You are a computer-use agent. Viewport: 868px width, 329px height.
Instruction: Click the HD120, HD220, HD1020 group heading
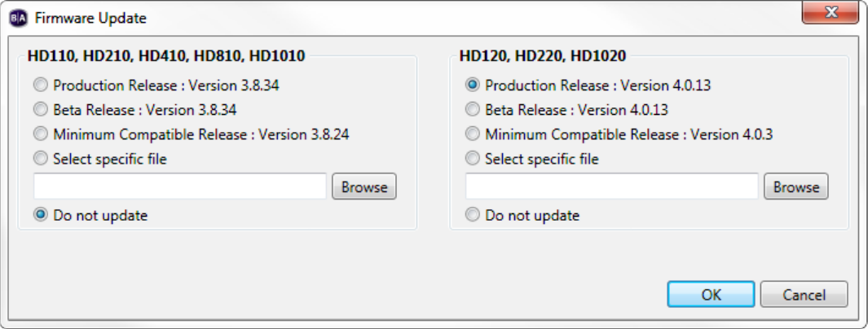pyautogui.click(x=543, y=57)
